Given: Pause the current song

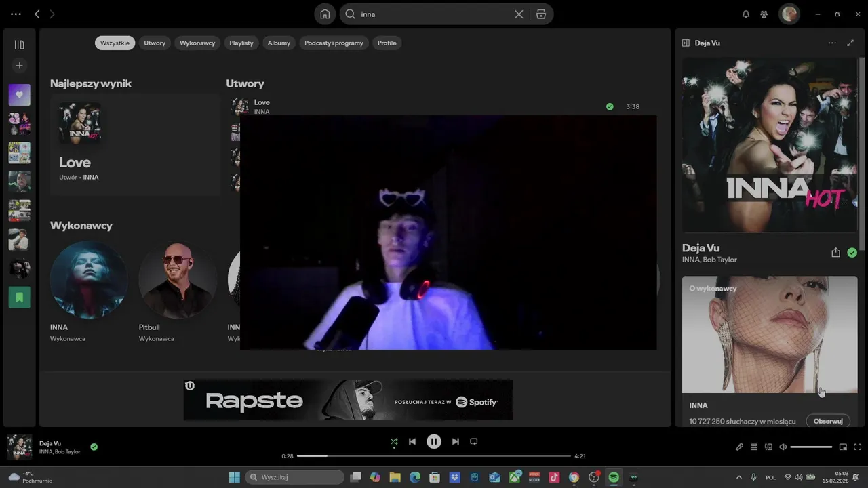Looking at the screenshot, I should click(x=434, y=441).
